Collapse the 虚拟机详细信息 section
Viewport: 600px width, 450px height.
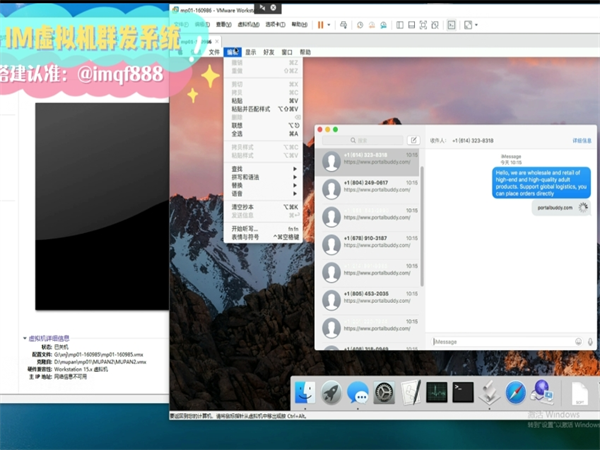pos(25,339)
